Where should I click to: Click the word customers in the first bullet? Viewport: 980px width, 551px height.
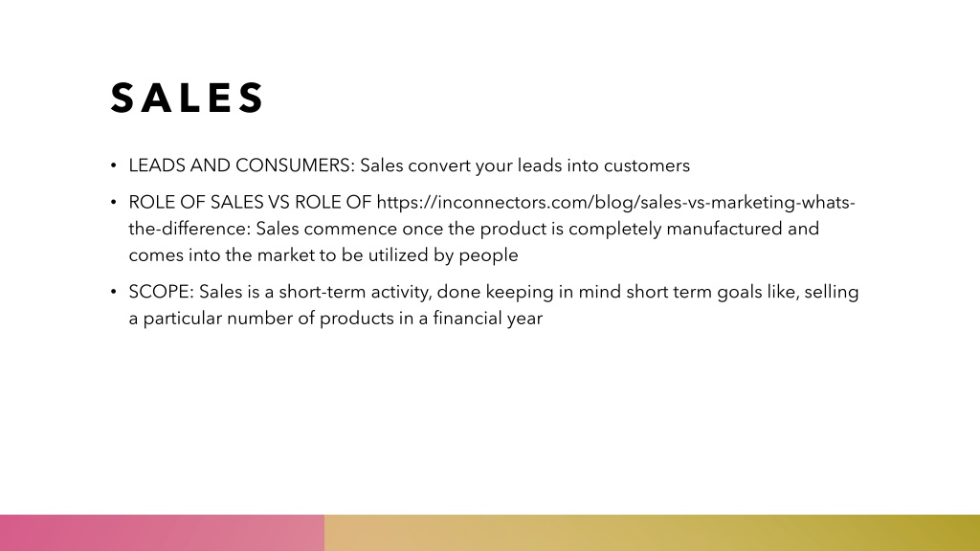(647, 165)
